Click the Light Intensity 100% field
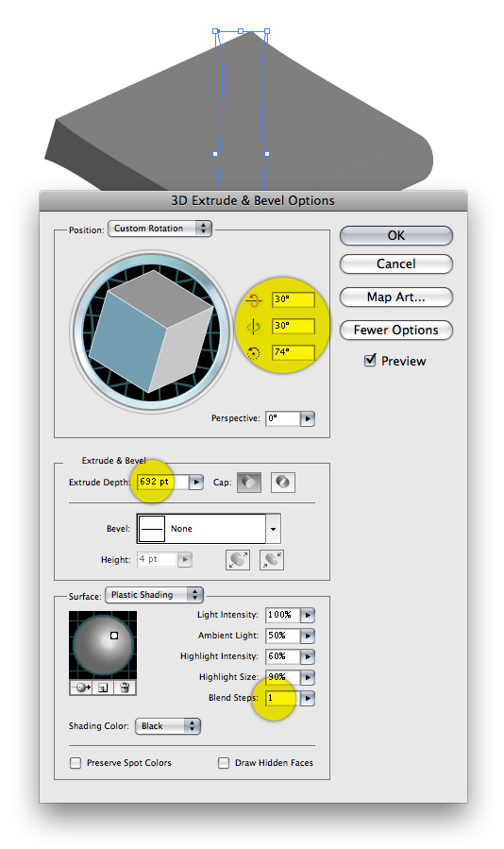Screen dimensions: 504x849 [282, 615]
